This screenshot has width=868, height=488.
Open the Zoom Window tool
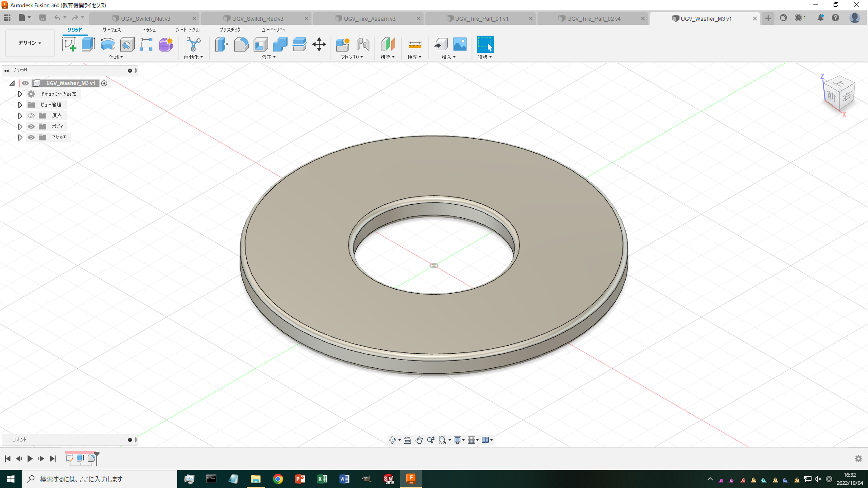coord(443,440)
